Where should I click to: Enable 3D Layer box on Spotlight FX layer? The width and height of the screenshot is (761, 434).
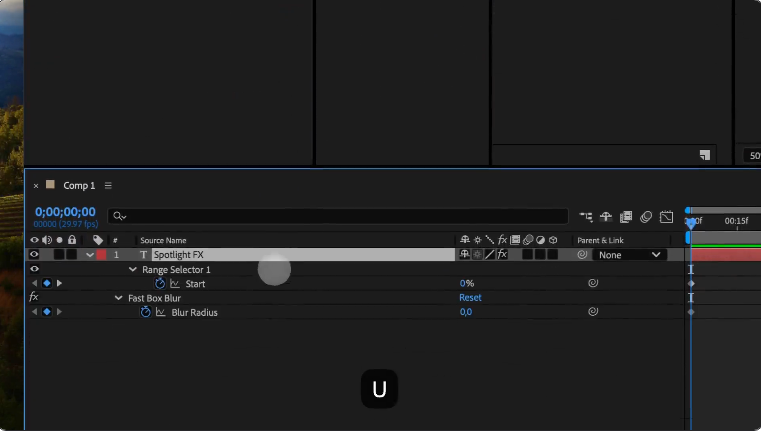pyautogui.click(x=553, y=255)
